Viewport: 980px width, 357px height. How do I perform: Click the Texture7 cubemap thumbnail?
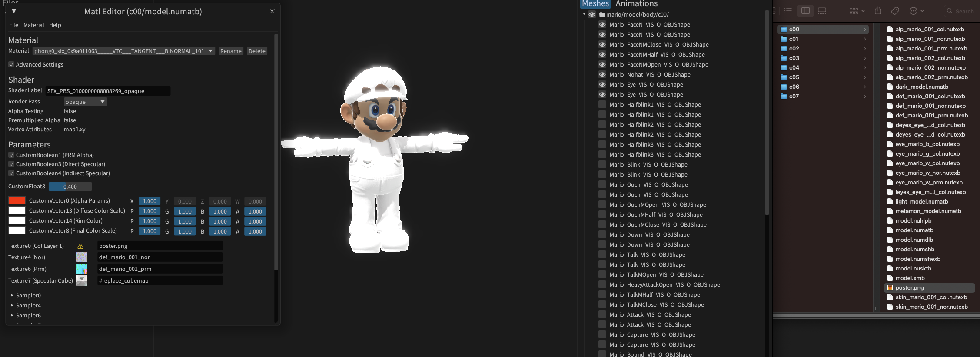coord(82,280)
